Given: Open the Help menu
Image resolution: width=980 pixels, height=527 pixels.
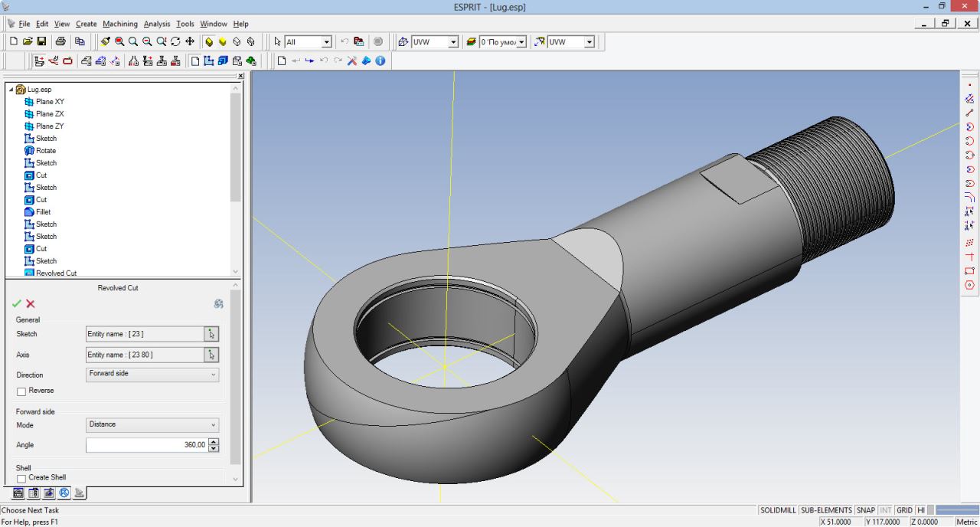Looking at the screenshot, I should tap(240, 24).
